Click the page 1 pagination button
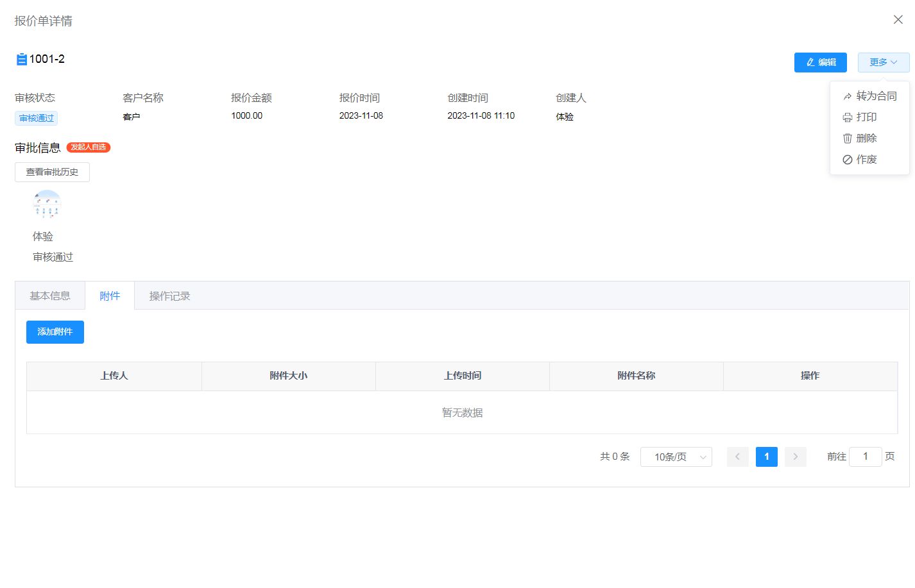The image size is (915, 588). 766,457
